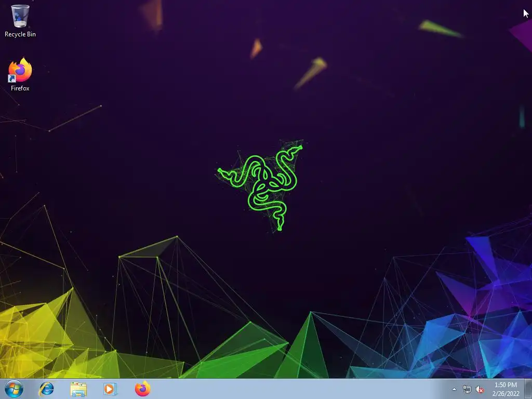532x399 pixels.
Task: Click the Show desktop strip
Action: (528, 389)
